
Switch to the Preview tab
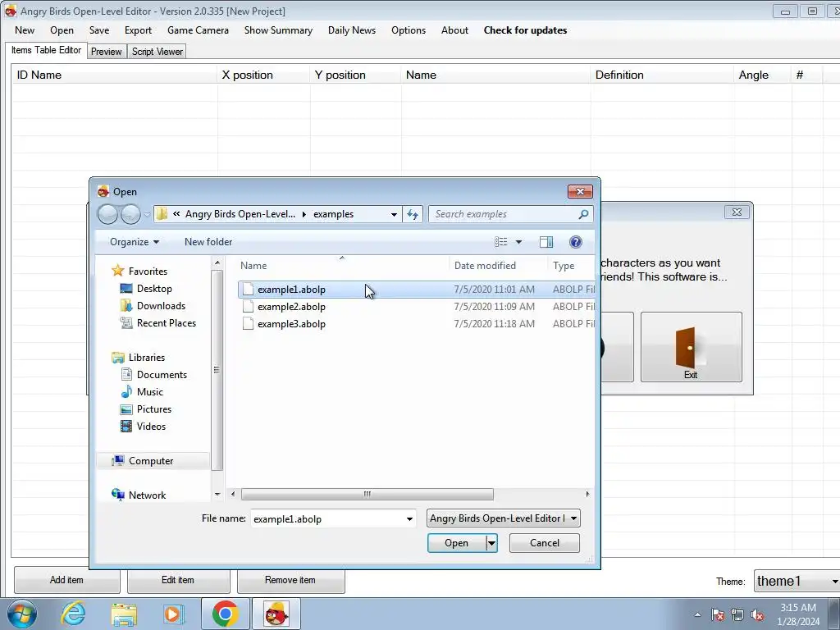[x=106, y=52]
